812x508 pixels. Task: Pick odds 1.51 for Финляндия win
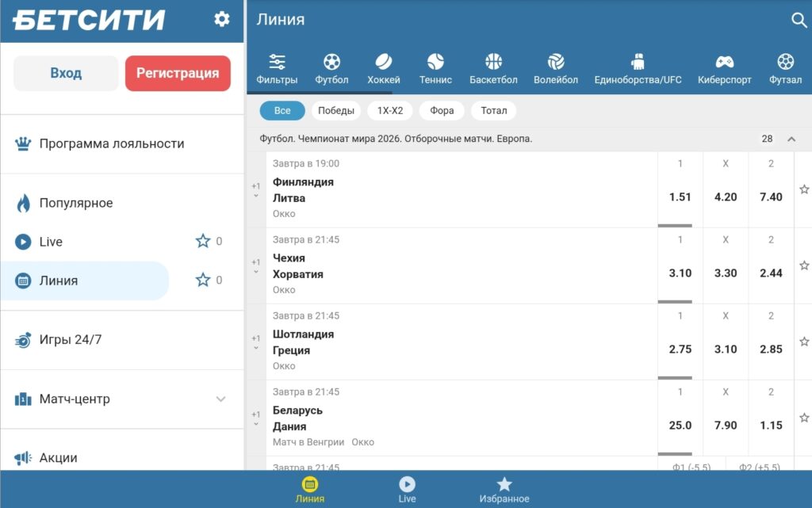click(x=680, y=197)
